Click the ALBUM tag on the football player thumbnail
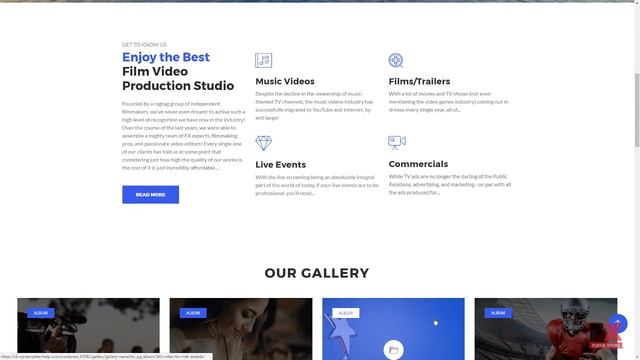This screenshot has height=360, width=640. pos(498,313)
